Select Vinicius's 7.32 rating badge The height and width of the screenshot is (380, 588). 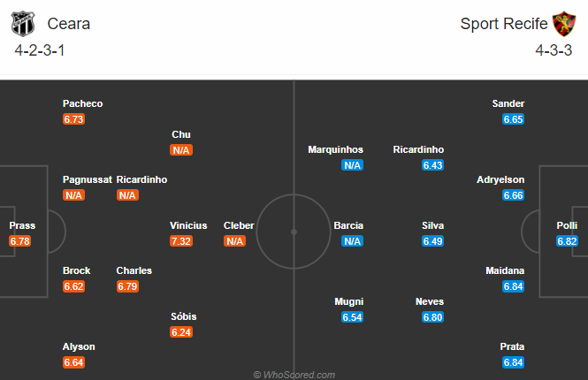point(181,241)
